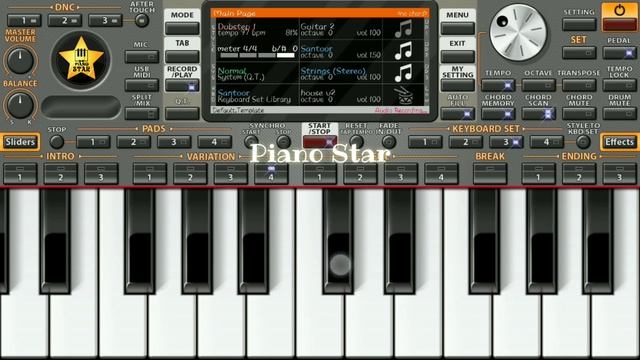The height and width of the screenshot is (360, 640).
Task: Tap the Piano Star logo icon
Action: pos(81,60)
